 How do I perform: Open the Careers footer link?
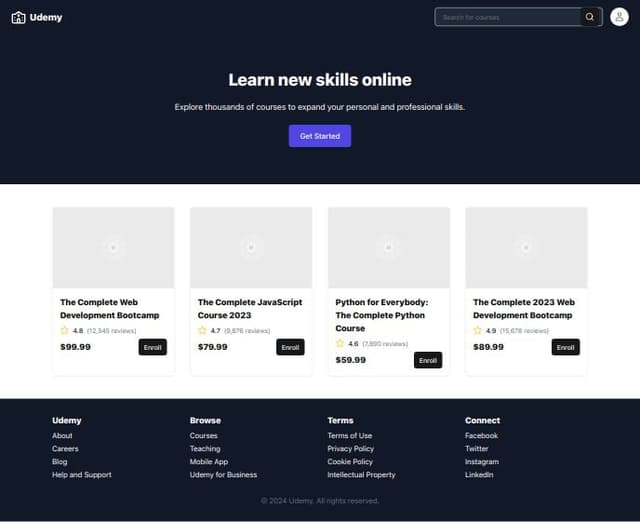(65, 449)
